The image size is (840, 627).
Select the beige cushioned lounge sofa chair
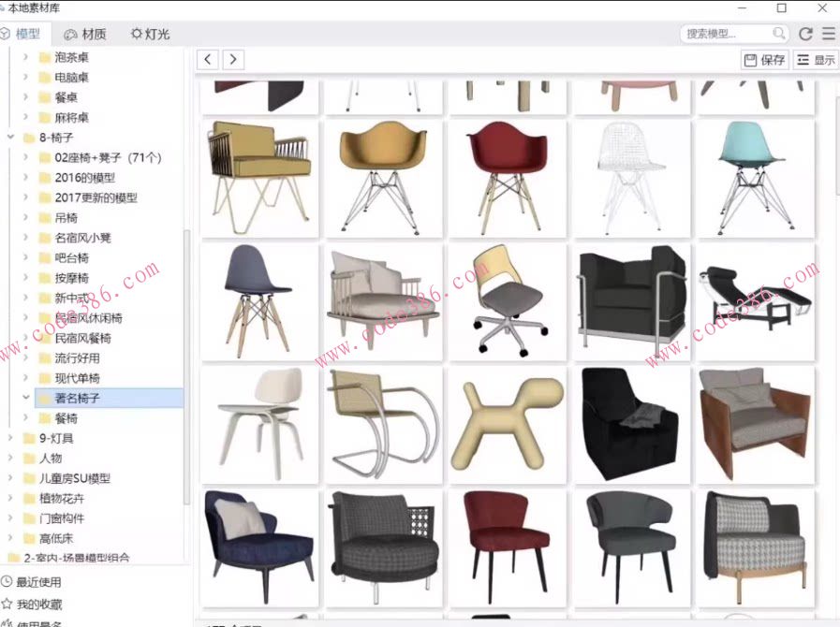click(384, 302)
